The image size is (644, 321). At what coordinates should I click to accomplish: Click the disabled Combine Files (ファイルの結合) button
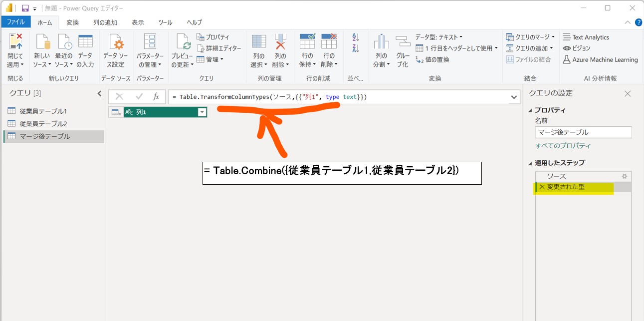528,59
